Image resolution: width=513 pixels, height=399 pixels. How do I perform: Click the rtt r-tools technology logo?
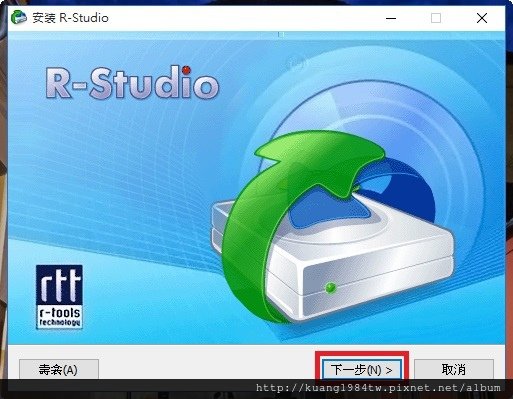coord(59,297)
